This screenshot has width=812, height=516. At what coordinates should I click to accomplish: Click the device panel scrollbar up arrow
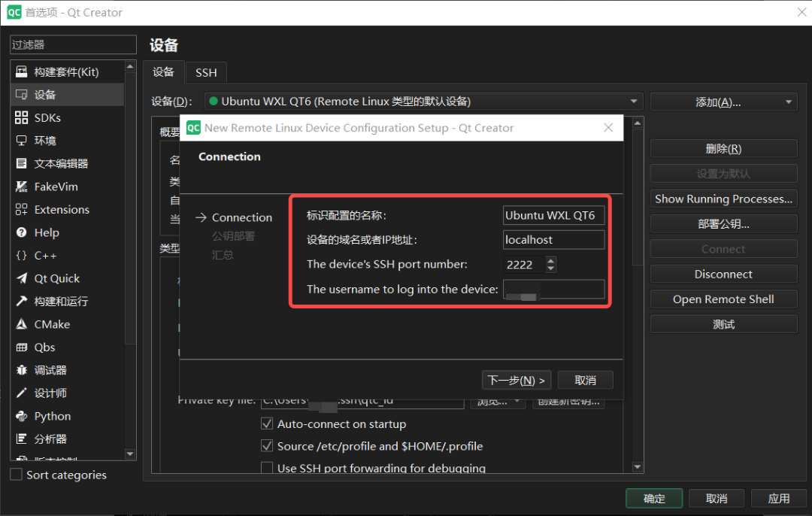[638, 123]
